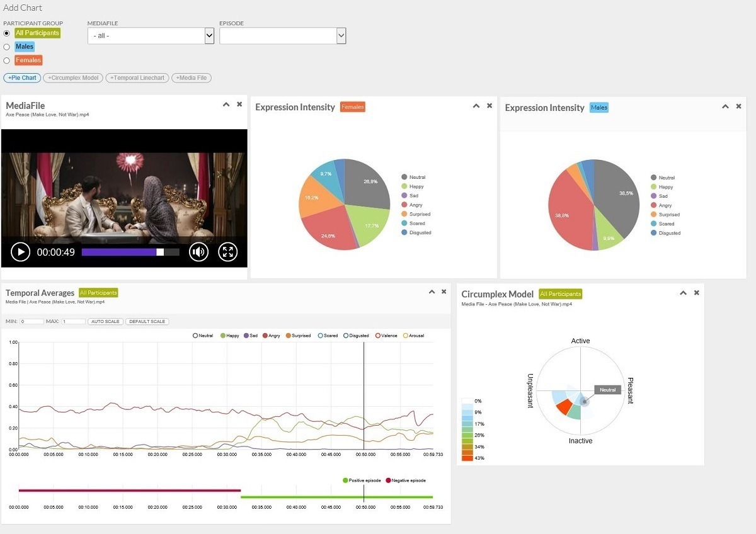Click the video progress bar

(130, 252)
